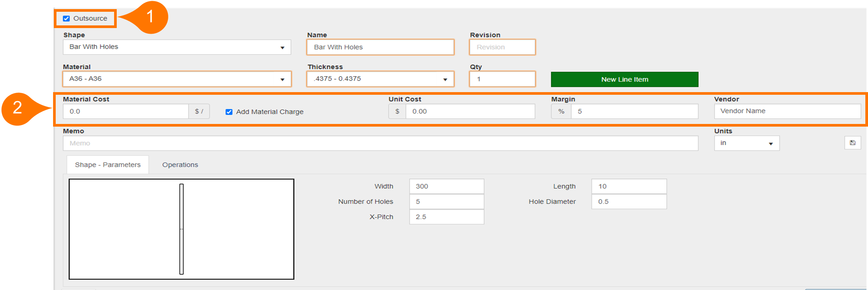Focus the Revision text field
The height and width of the screenshot is (290, 868).
click(x=502, y=47)
